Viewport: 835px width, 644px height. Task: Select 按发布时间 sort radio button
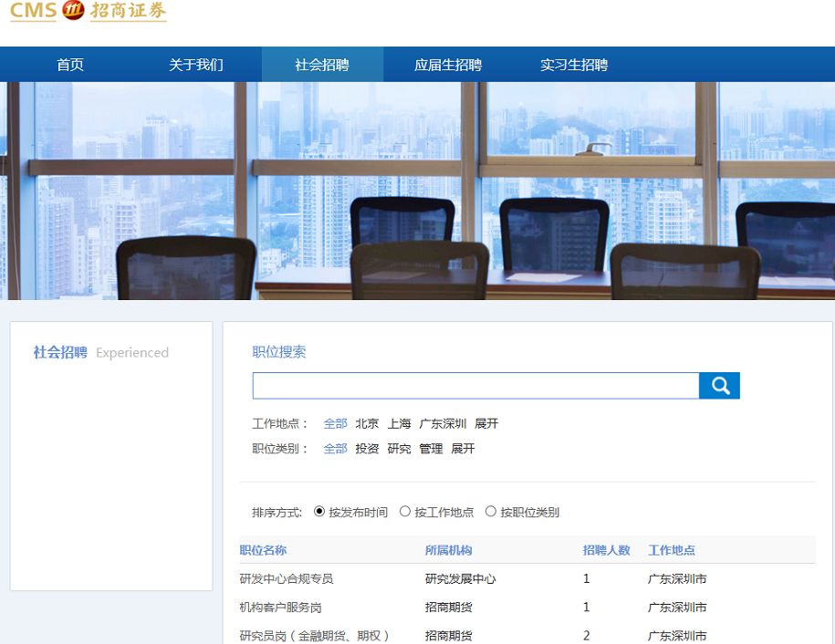pos(319,512)
